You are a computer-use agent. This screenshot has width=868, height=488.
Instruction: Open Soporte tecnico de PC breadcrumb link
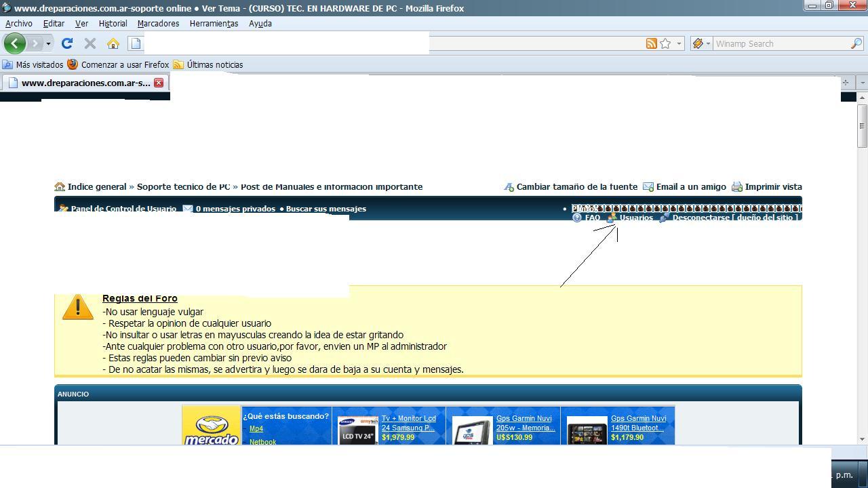pyautogui.click(x=183, y=186)
